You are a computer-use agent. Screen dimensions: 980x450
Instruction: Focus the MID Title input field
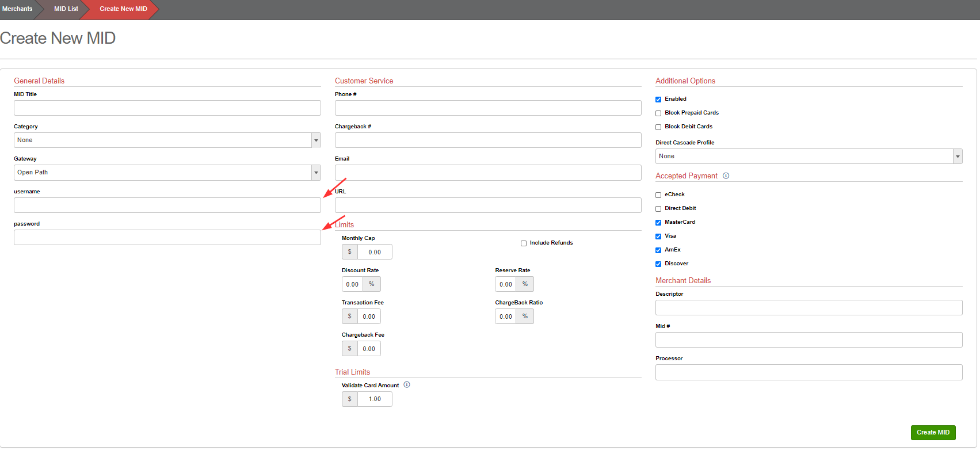tap(167, 108)
